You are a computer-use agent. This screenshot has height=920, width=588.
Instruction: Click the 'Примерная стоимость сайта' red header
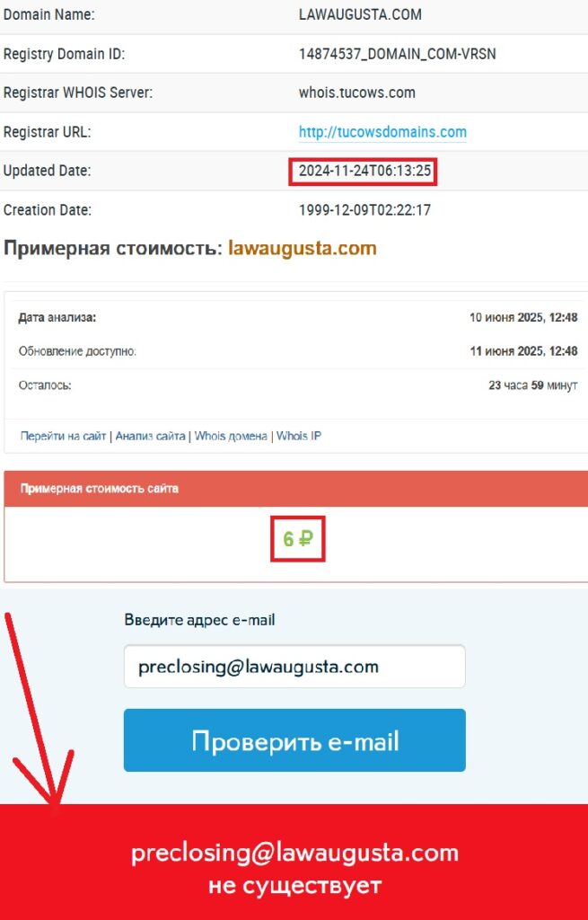296,488
